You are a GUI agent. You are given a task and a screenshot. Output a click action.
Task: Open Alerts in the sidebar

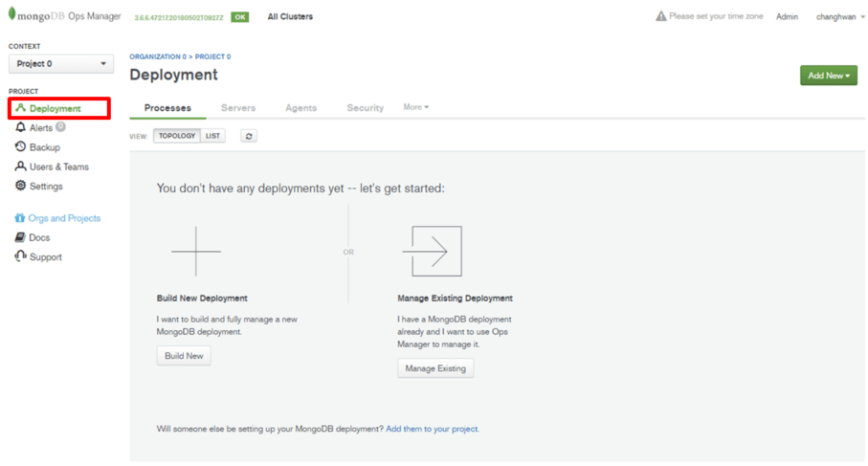[41, 128]
